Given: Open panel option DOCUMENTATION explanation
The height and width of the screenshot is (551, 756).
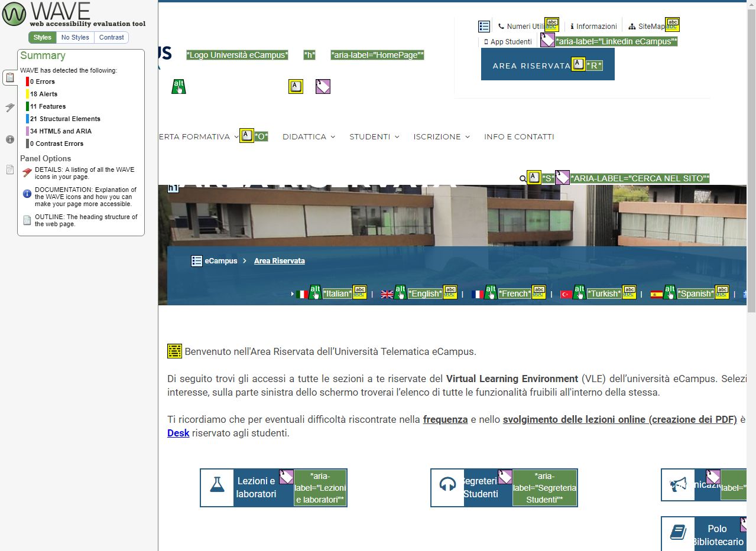Looking at the screenshot, I should pos(80,197).
